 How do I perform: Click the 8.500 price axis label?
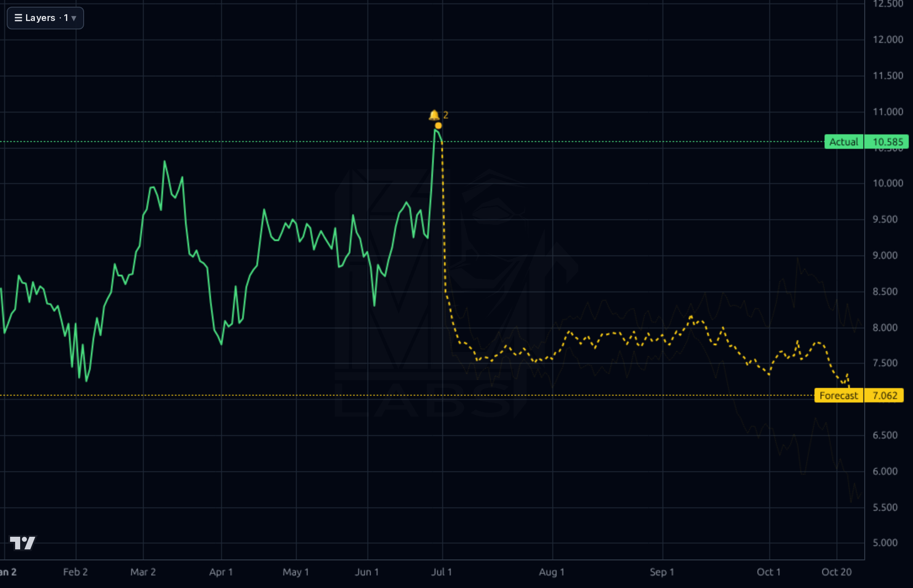885,291
